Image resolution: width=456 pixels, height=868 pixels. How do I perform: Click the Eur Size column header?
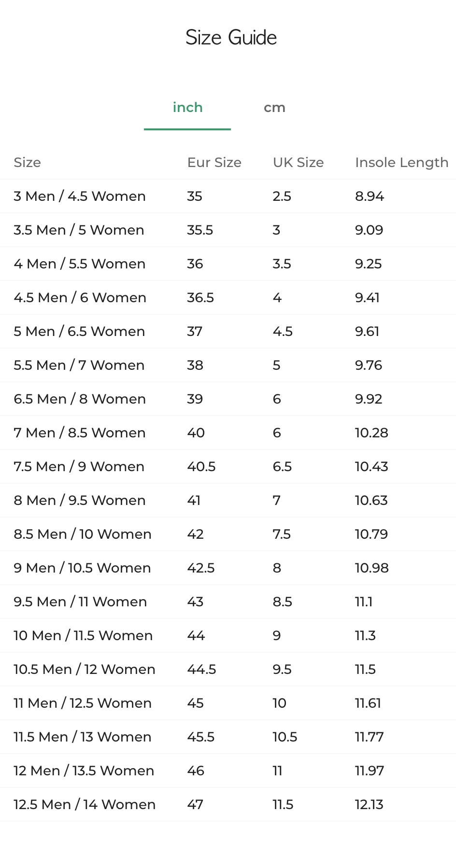pos(214,163)
